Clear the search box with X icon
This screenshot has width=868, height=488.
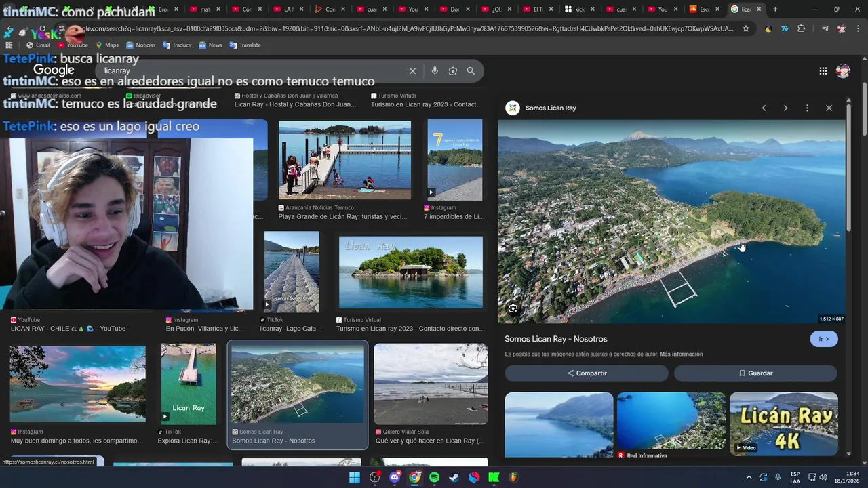coord(412,71)
